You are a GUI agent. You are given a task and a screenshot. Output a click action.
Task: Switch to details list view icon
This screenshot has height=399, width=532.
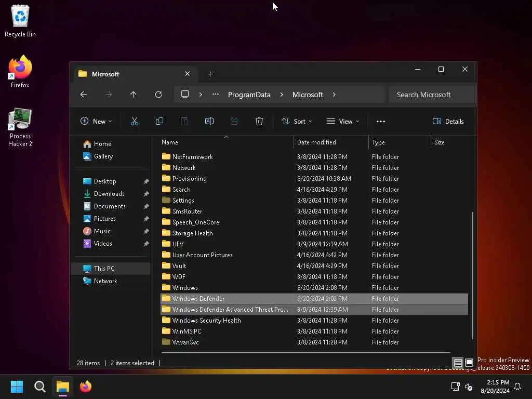point(458,363)
